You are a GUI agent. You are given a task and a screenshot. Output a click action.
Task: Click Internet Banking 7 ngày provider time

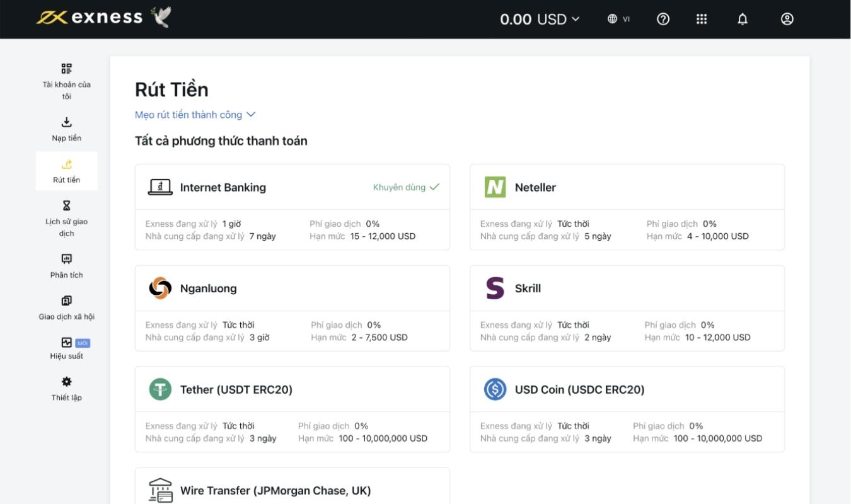tap(263, 236)
